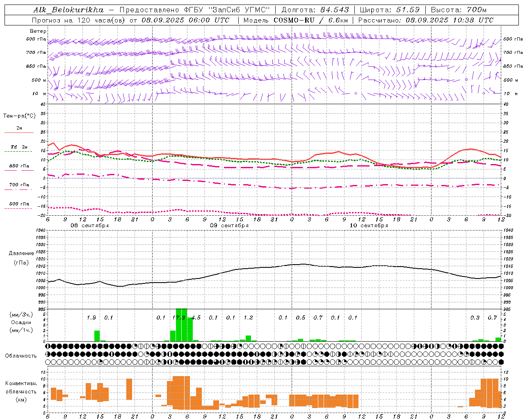Click the precipitation value '4.5'

click(x=196, y=317)
